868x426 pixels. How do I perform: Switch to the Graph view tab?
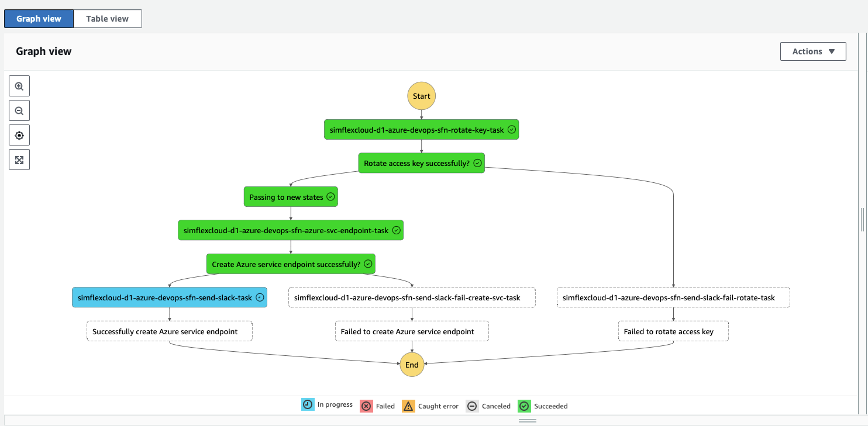coord(39,19)
